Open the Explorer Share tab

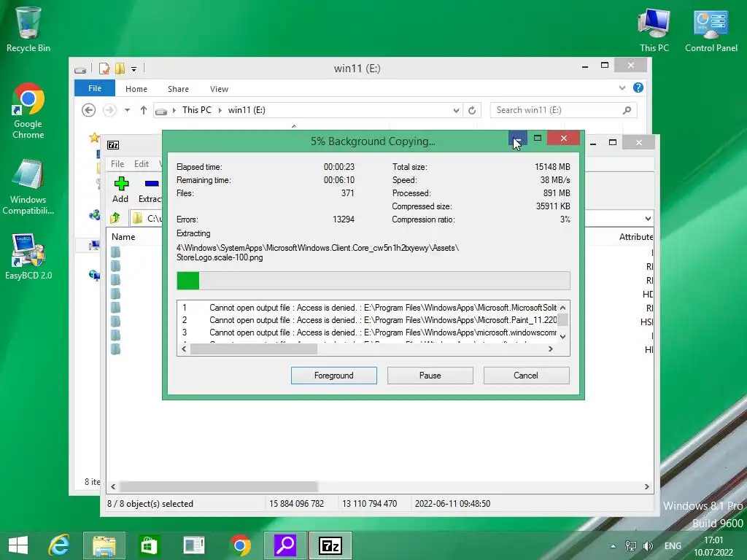(178, 88)
